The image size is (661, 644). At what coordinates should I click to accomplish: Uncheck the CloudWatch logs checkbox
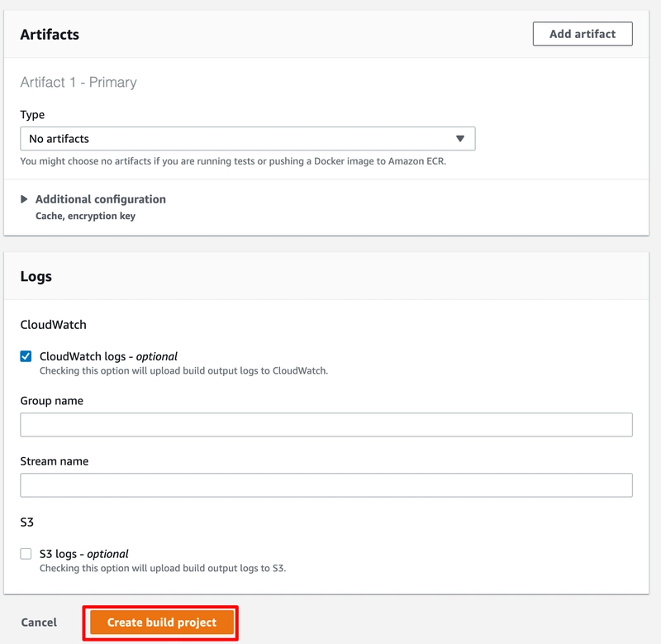point(26,356)
